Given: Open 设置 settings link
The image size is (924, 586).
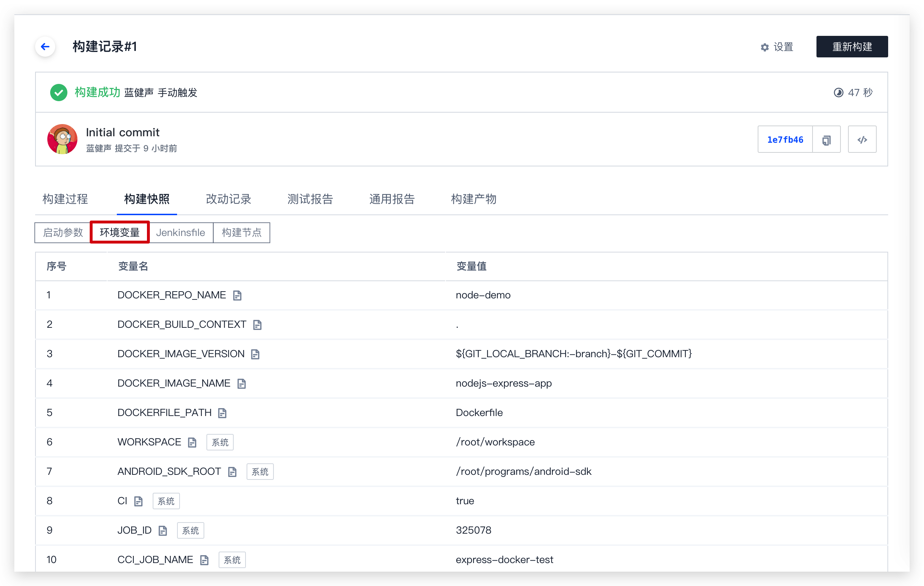Looking at the screenshot, I should coord(784,47).
